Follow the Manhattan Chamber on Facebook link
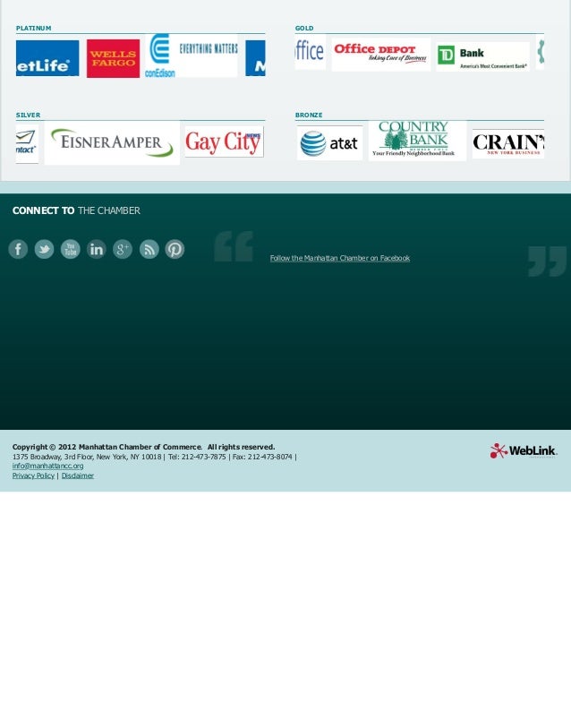This screenshot has width=571, height=728. click(x=340, y=258)
